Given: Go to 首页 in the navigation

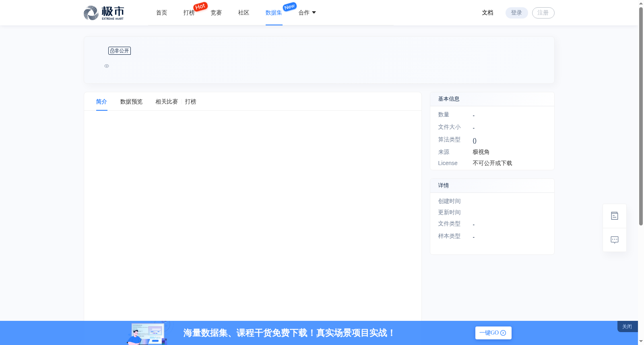Looking at the screenshot, I should [162, 13].
